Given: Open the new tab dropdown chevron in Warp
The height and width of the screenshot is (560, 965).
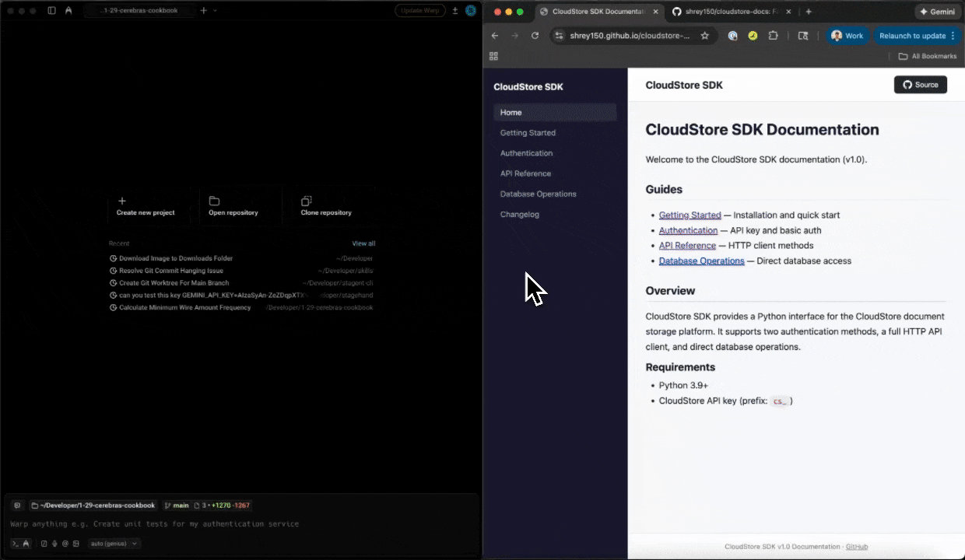Looking at the screenshot, I should 213,11.
